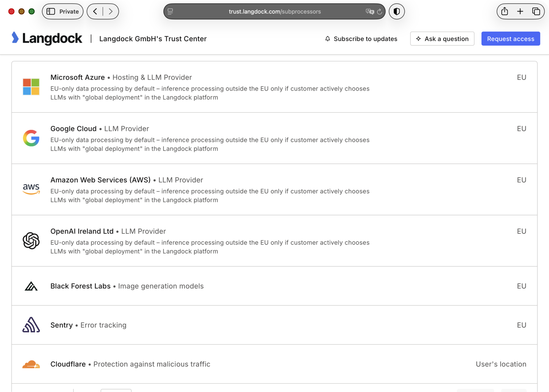This screenshot has width=549, height=392.
Task: Click User's location in Cloudflare row
Action: tap(501, 364)
